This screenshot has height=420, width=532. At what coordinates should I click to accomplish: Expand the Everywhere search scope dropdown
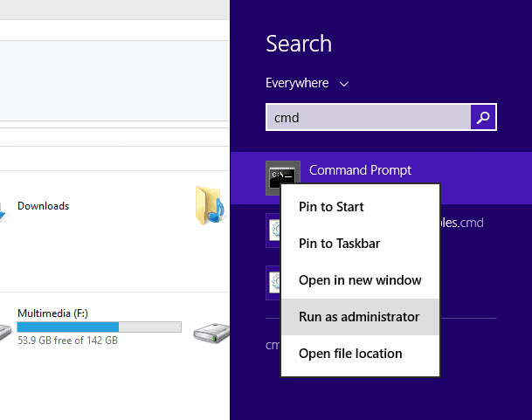click(x=307, y=83)
